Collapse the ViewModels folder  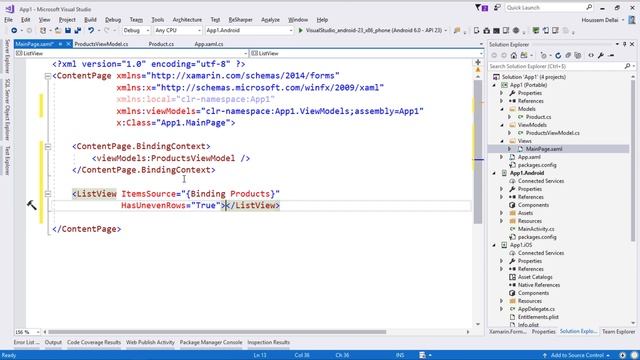(x=502, y=125)
